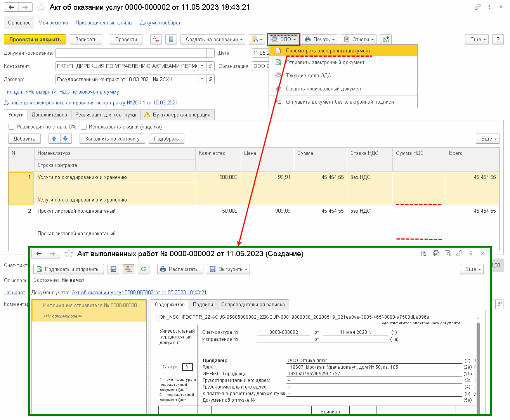The width and height of the screenshot is (510, 420).
Task: Click diskette save icon next to Подписать и отправить
Action: pyautogui.click(x=113, y=269)
